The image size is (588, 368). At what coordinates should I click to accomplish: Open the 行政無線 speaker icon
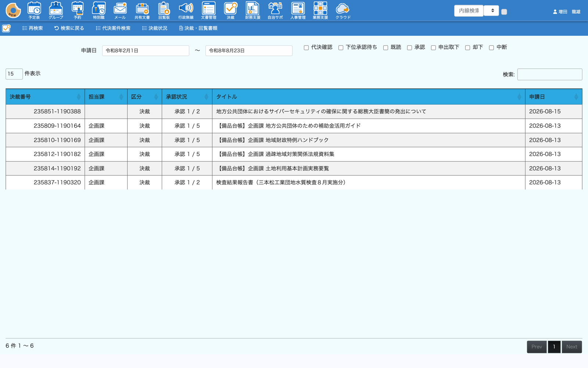[186, 10]
